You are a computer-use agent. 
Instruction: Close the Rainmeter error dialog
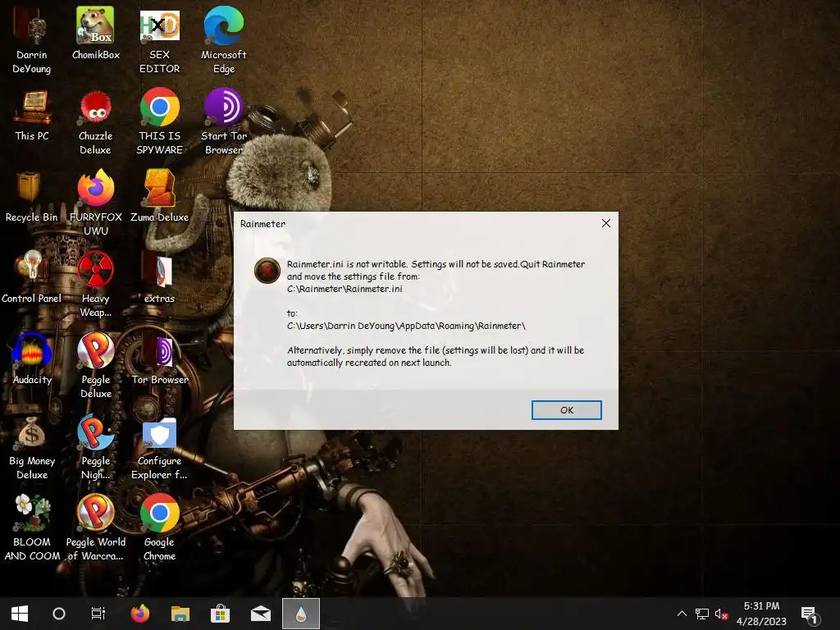[x=606, y=223]
